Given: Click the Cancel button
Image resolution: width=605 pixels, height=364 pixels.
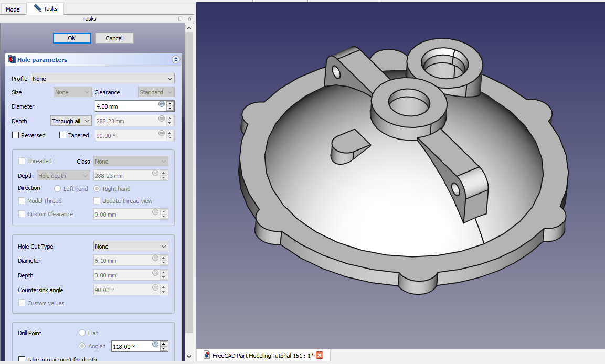Looking at the screenshot, I should 114,38.
